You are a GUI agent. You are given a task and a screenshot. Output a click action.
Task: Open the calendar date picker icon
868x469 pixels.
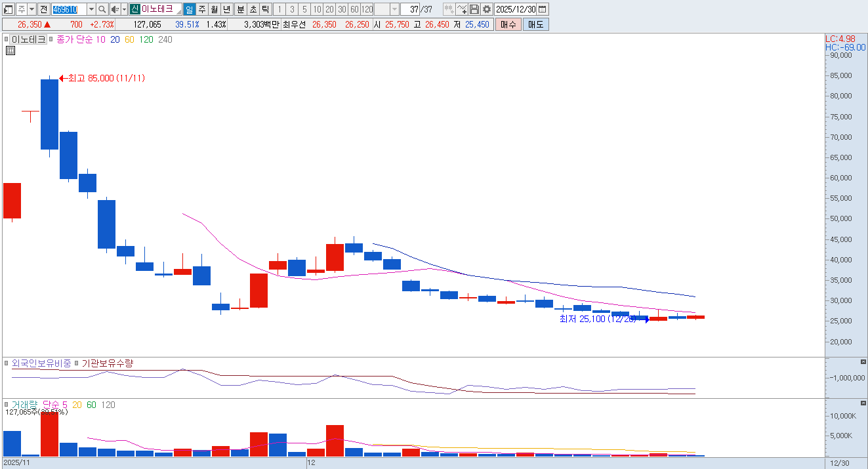click(x=543, y=9)
